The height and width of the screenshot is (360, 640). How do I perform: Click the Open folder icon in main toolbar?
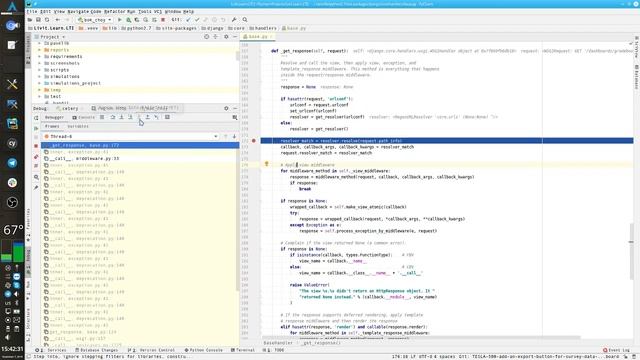tap(30, 20)
